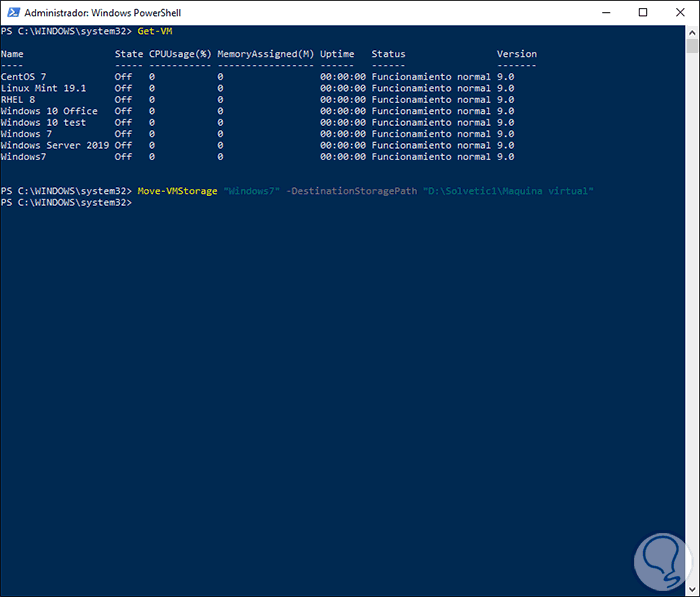Click the CPUUsage(%) column header
Screen dimensions: 700x597
(180, 54)
